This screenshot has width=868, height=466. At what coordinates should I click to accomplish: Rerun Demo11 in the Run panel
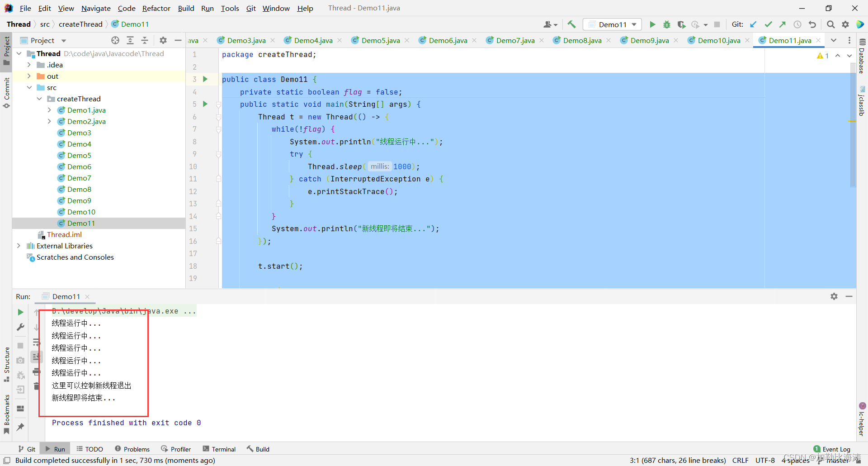[20, 312]
